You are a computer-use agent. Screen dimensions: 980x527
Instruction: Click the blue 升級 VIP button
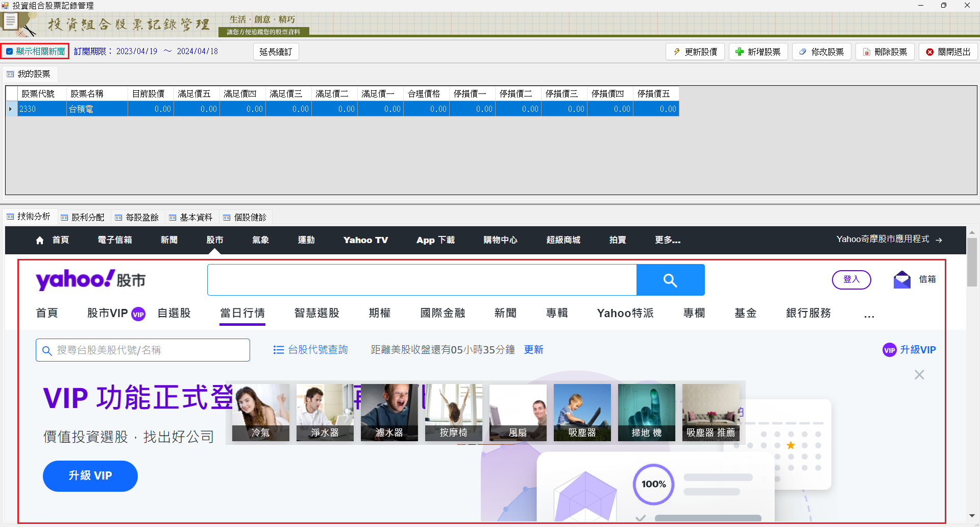point(90,476)
